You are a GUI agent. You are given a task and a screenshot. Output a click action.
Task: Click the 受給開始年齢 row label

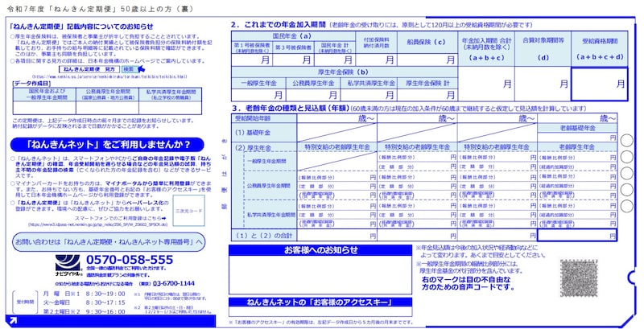click(264, 118)
